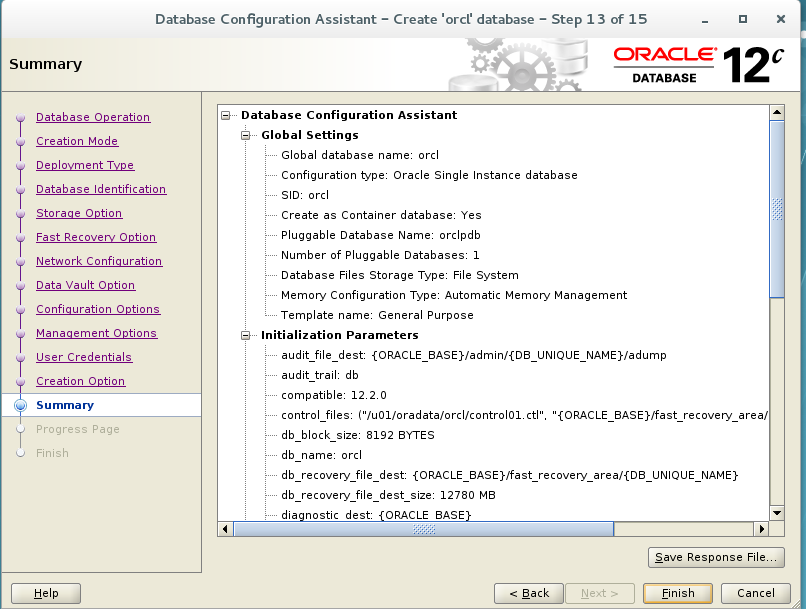Collapse the Database Configuration Assistant root node
The height and width of the screenshot is (609, 806).
(226, 115)
